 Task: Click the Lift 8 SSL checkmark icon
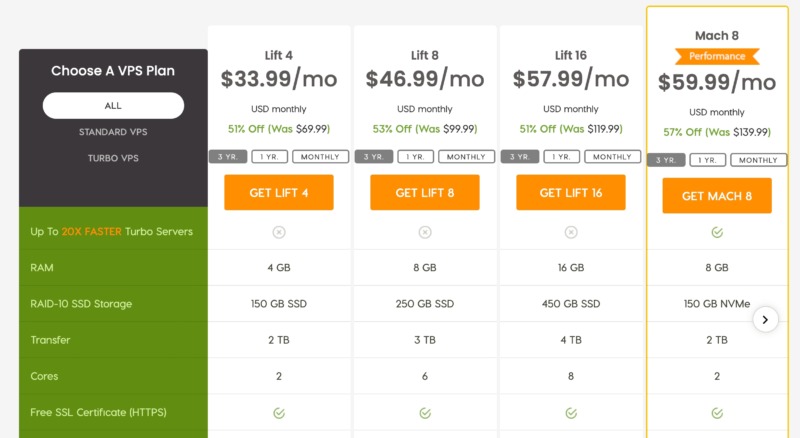pyautogui.click(x=425, y=412)
